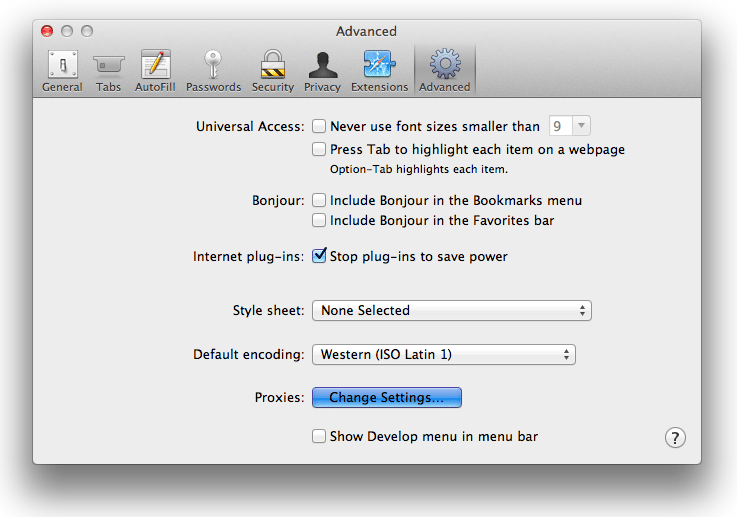Click the Bonjour section label
Image resolution: width=737 pixels, height=517 pixels.
click(x=278, y=201)
